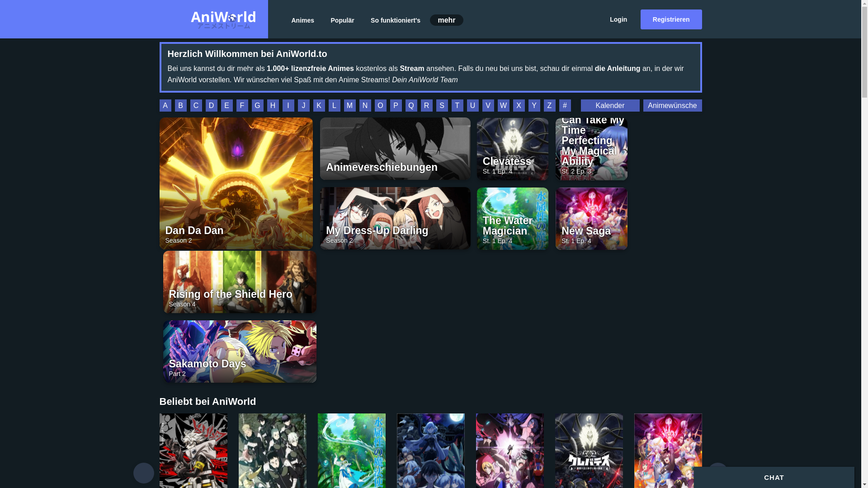Filter animes by letter H
The width and height of the screenshot is (868, 488).
(273, 106)
